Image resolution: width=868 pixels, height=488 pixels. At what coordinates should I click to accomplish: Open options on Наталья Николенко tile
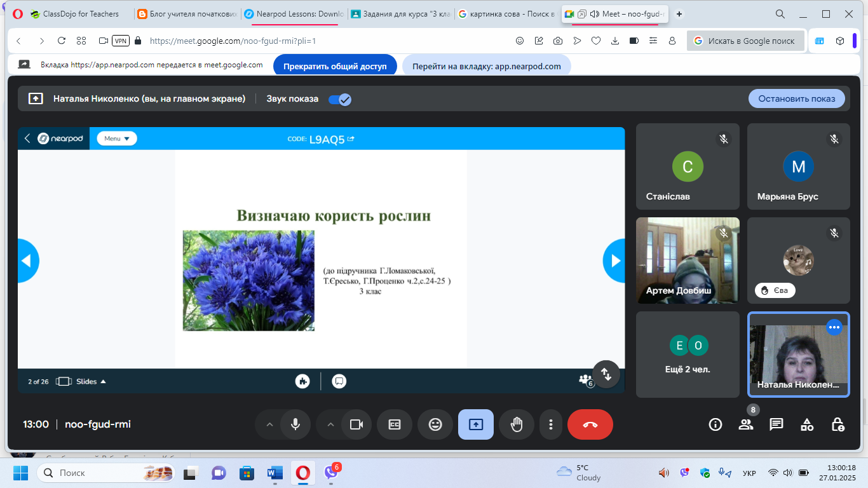(x=834, y=327)
